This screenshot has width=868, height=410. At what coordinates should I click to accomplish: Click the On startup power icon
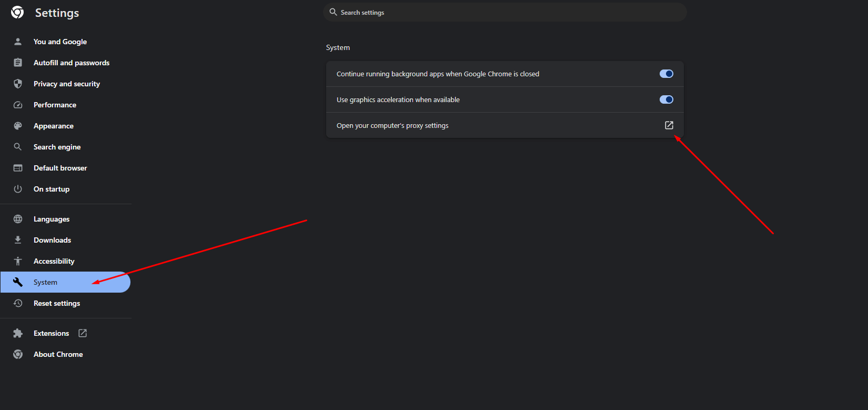pos(18,188)
